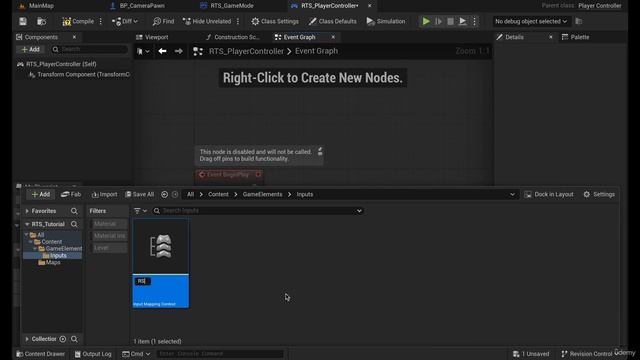Click the GameElements breadcrumb path item
The image size is (640, 360).
[262, 195]
